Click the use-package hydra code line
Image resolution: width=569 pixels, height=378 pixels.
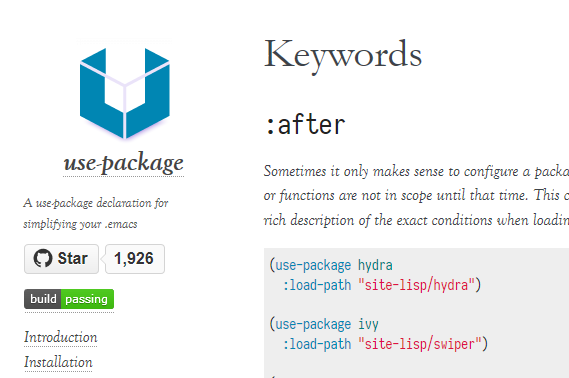[x=331, y=265]
